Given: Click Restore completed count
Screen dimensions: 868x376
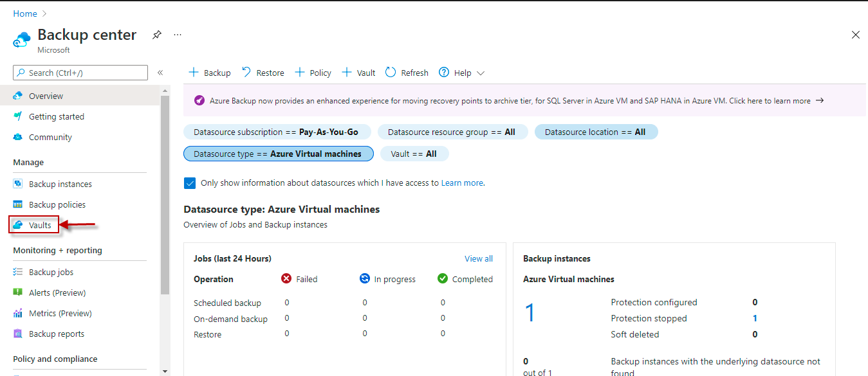Looking at the screenshot, I should click(443, 334).
